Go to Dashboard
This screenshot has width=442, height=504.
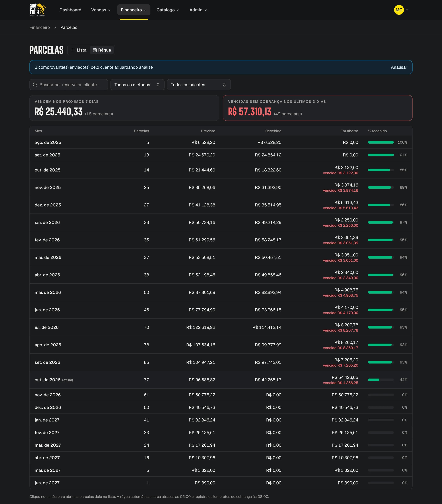click(70, 10)
